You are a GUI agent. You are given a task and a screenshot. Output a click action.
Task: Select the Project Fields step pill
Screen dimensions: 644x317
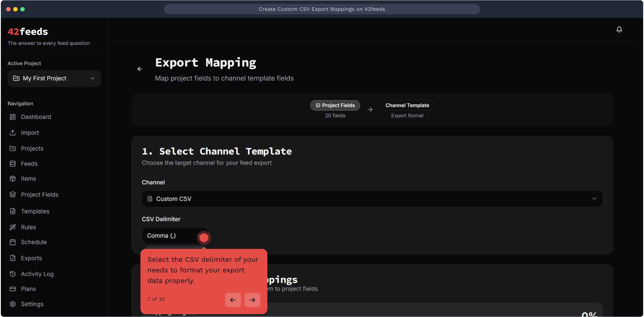click(x=335, y=105)
